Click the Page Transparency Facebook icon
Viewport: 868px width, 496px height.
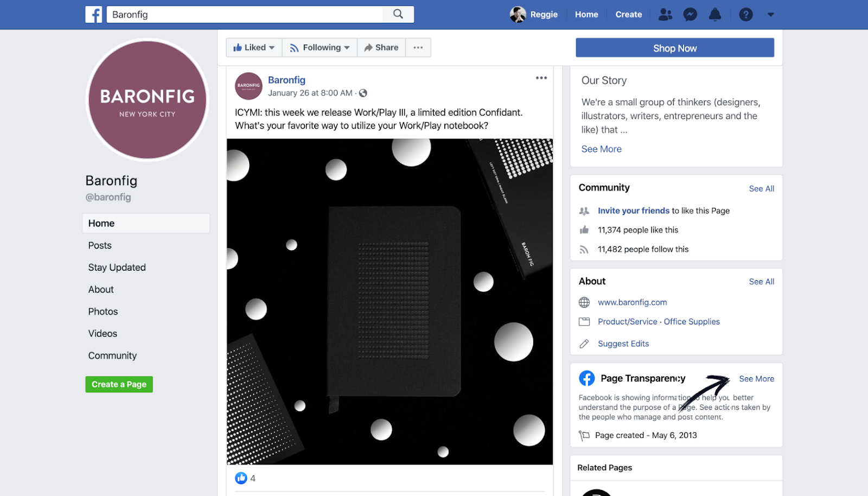[x=586, y=378]
